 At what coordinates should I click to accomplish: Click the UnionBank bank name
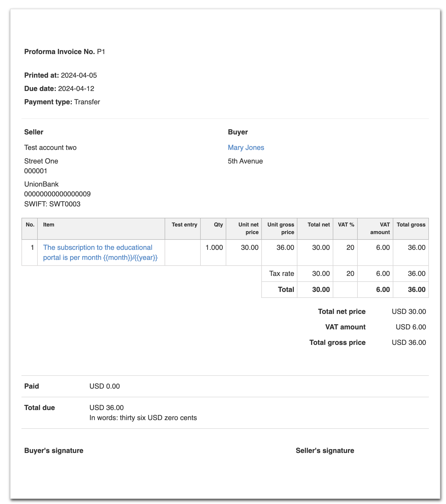point(41,184)
